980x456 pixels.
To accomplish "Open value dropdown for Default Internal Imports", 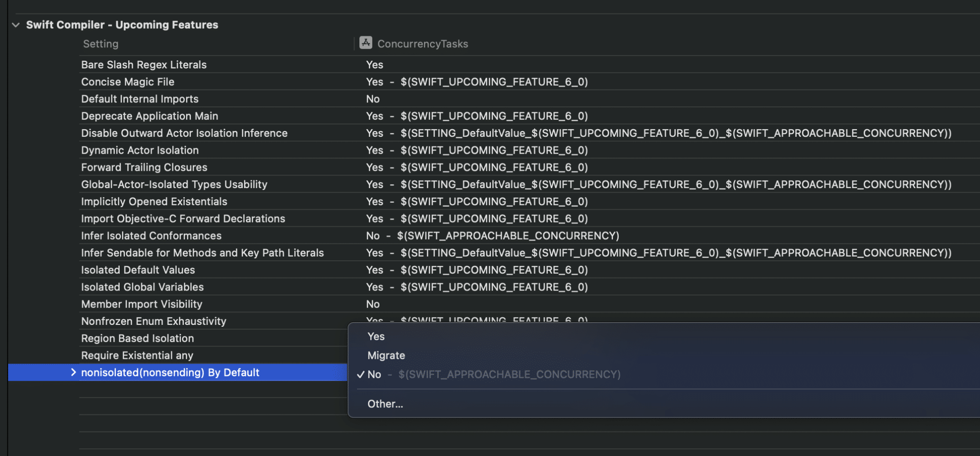I will [x=373, y=99].
